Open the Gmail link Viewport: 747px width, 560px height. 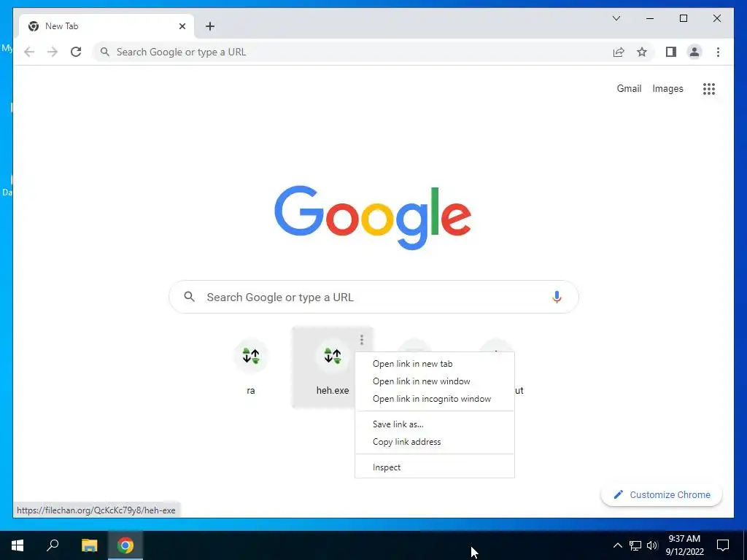click(x=629, y=88)
